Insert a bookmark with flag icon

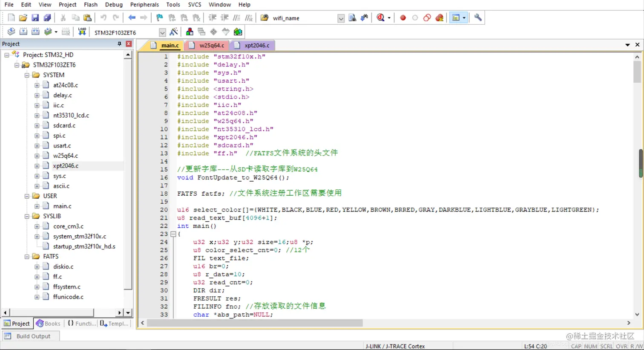(x=159, y=18)
